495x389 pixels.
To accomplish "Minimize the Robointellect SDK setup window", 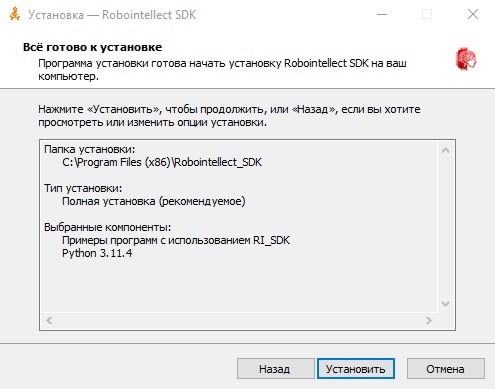I will click(x=382, y=14).
